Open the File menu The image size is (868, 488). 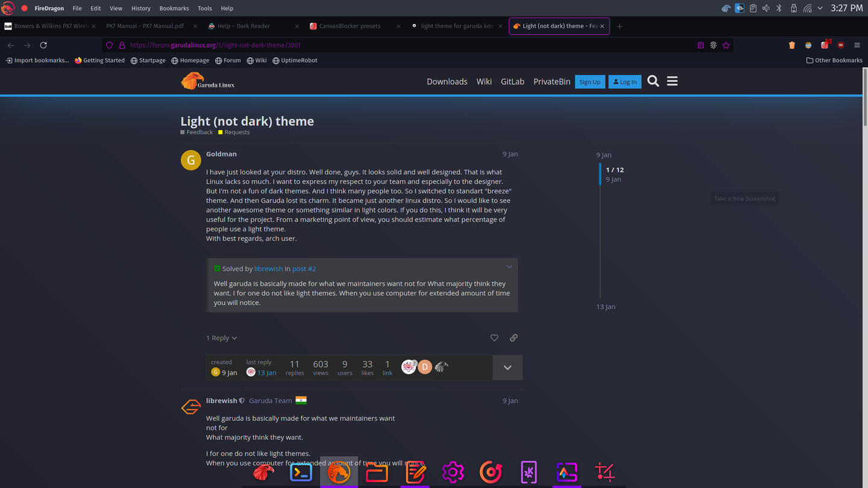77,8
